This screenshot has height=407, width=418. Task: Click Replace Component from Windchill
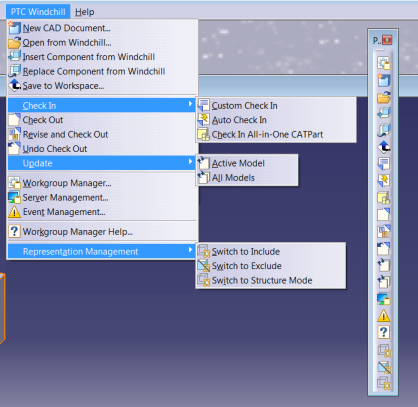coord(102,71)
